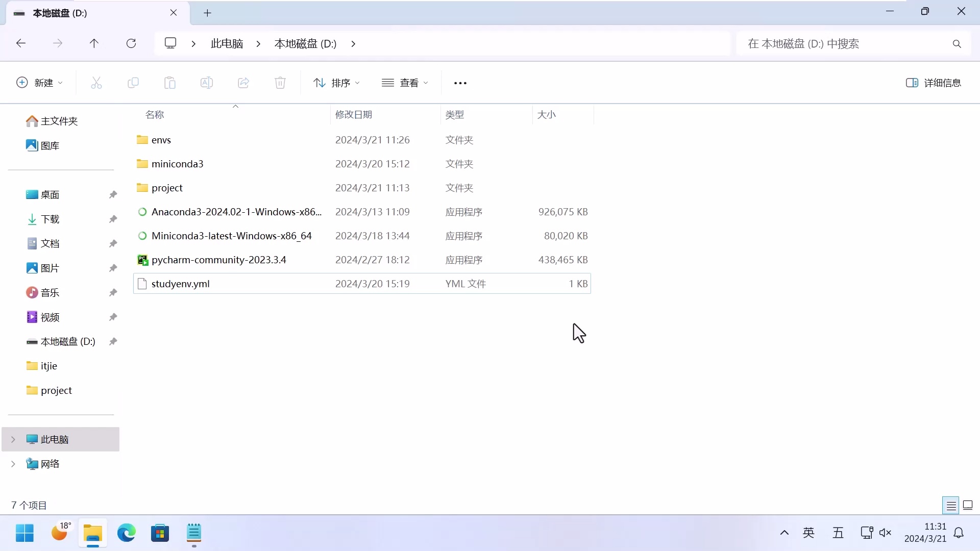Open the 查看 view dropdown
The height and width of the screenshot is (551, 980).
point(405,83)
